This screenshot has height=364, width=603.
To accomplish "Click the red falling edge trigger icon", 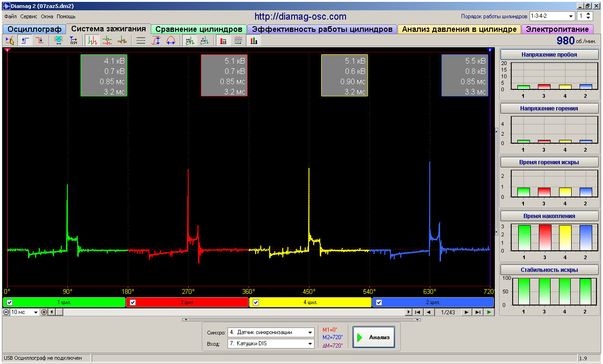I will coord(40,41).
